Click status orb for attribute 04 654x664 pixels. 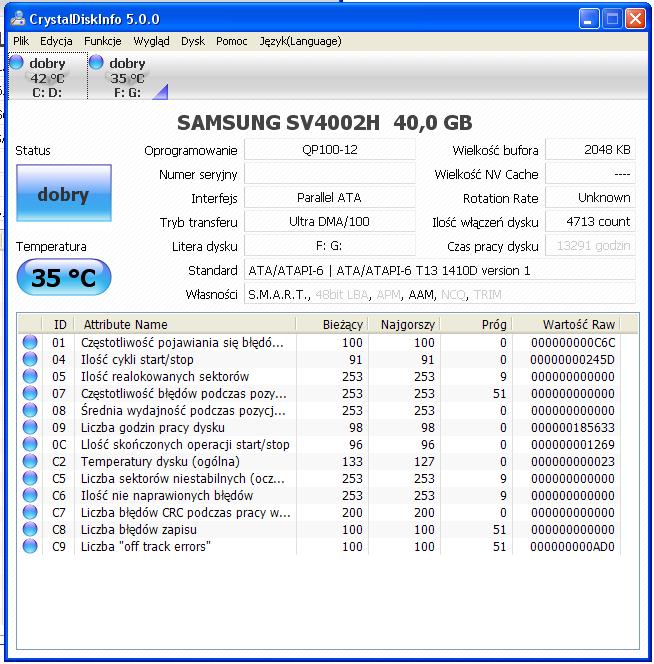pos(30,359)
